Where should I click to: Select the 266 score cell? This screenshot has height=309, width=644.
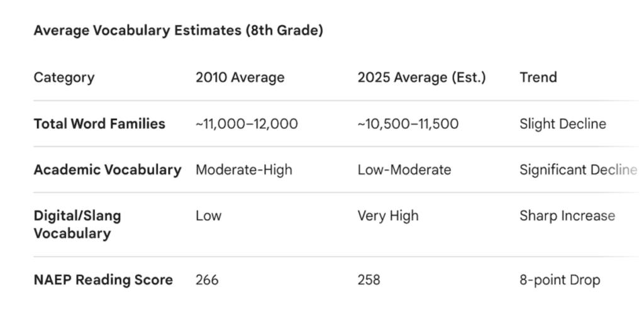click(x=207, y=279)
